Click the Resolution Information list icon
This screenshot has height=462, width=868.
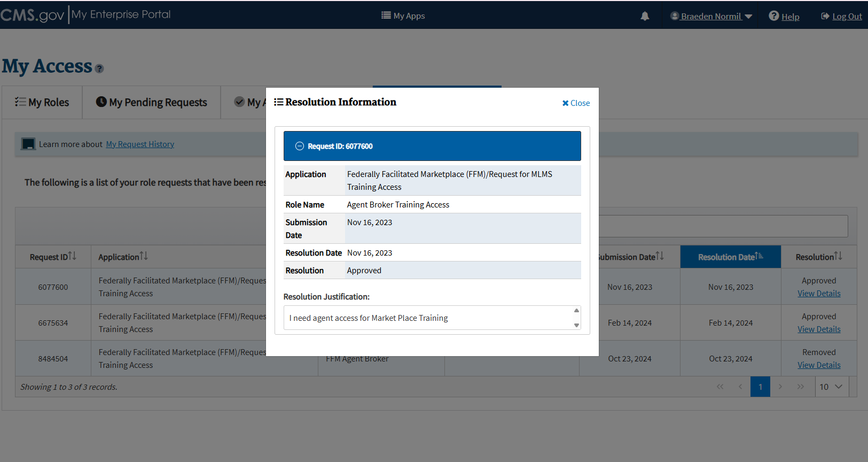click(x=278, y=102)
